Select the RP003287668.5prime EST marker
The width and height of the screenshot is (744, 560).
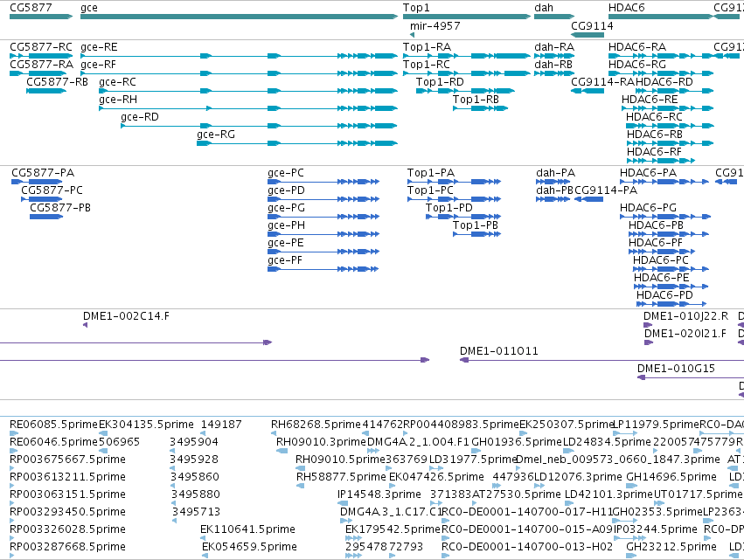(12, 556)
